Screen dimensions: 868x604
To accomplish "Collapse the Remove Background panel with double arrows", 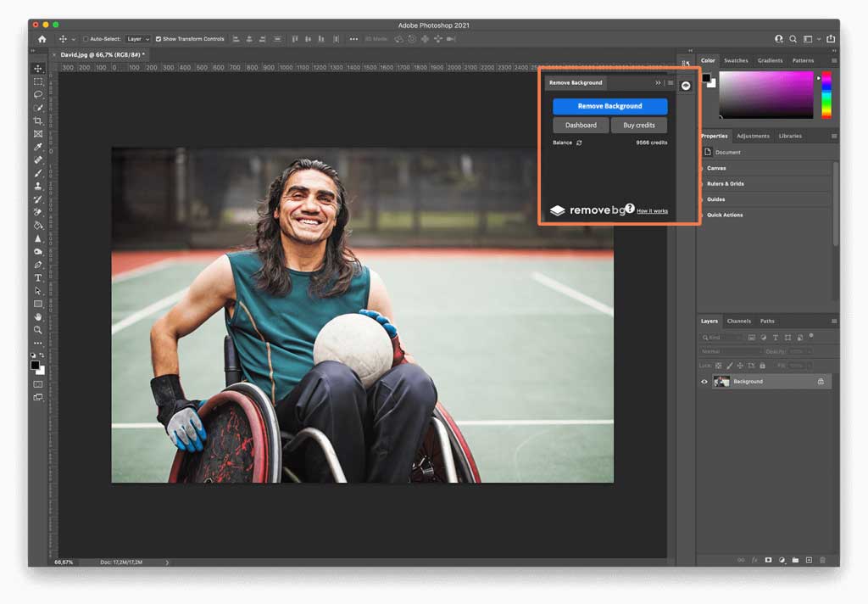I will [x=658, y=83].
